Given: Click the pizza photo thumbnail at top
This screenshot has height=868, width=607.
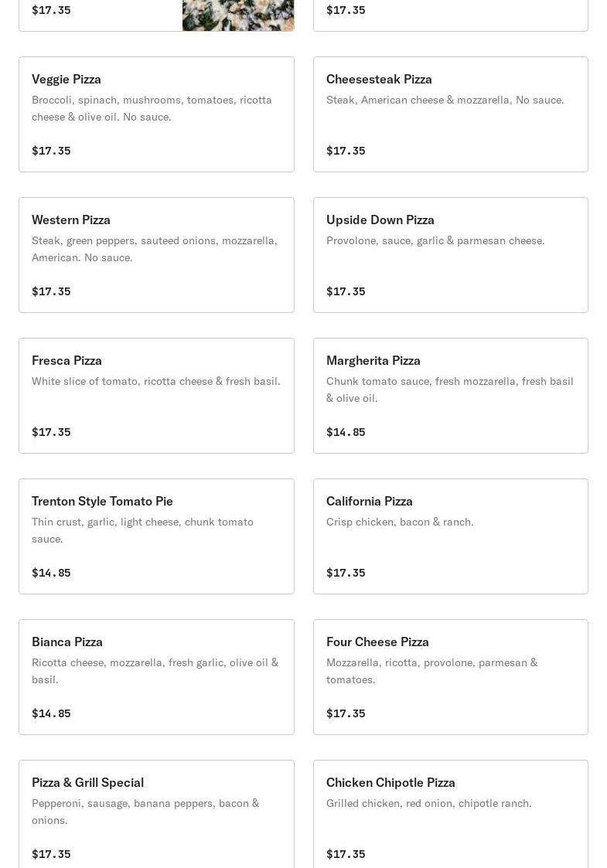Looking at the screenshot, I should point(238,15).
